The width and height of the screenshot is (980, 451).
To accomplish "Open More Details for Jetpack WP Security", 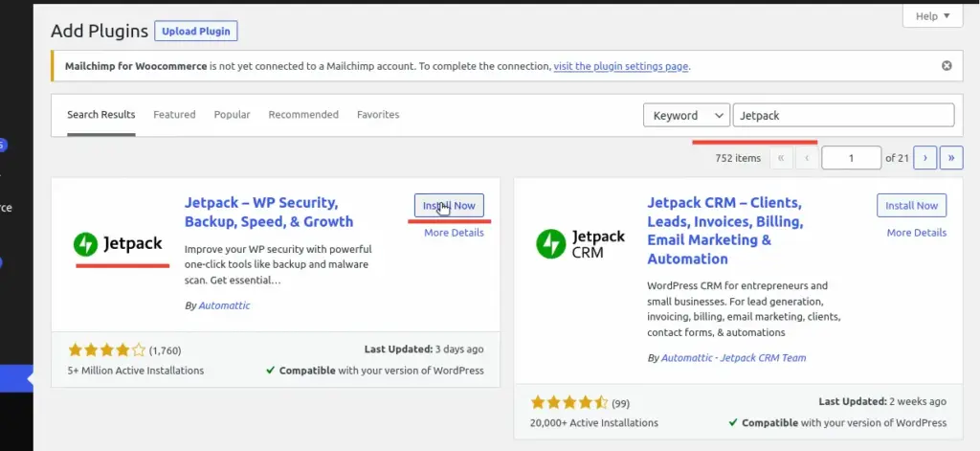I will [x=454, y=233].
